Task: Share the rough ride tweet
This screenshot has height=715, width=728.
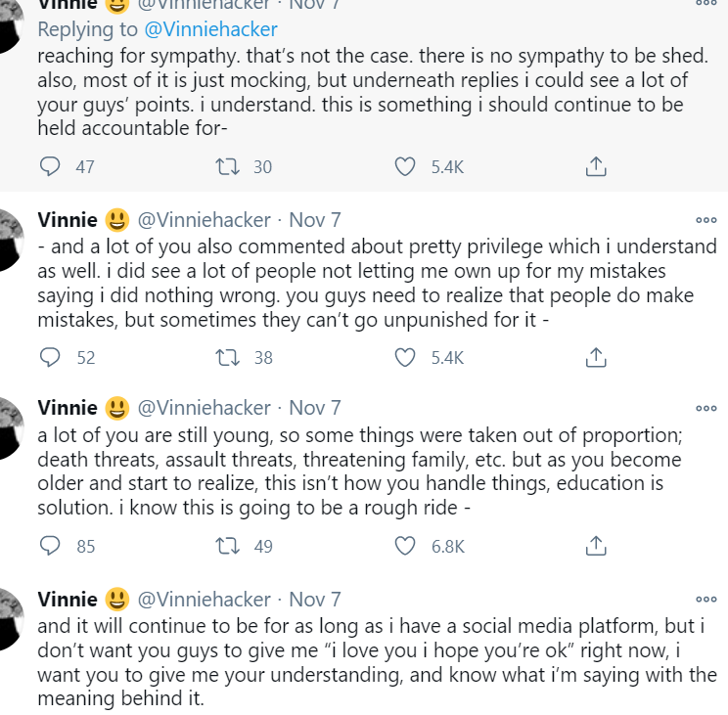Action: [x=596, y=546]
